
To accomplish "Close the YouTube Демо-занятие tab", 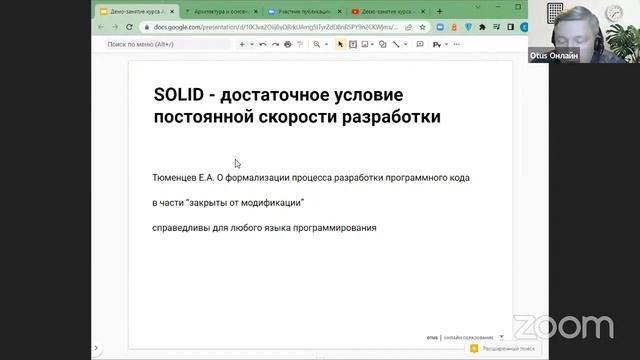I will click(423, 11).
